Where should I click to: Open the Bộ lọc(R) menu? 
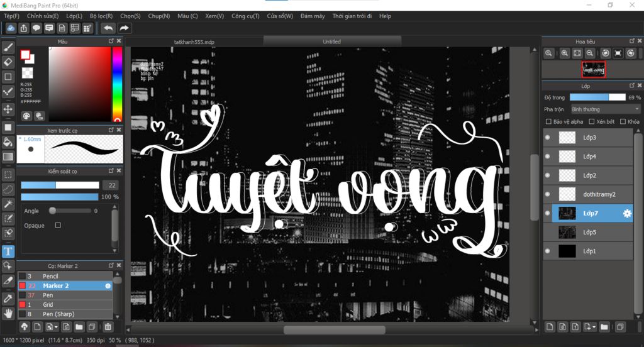pyautogui.click(x=101, y=16)
